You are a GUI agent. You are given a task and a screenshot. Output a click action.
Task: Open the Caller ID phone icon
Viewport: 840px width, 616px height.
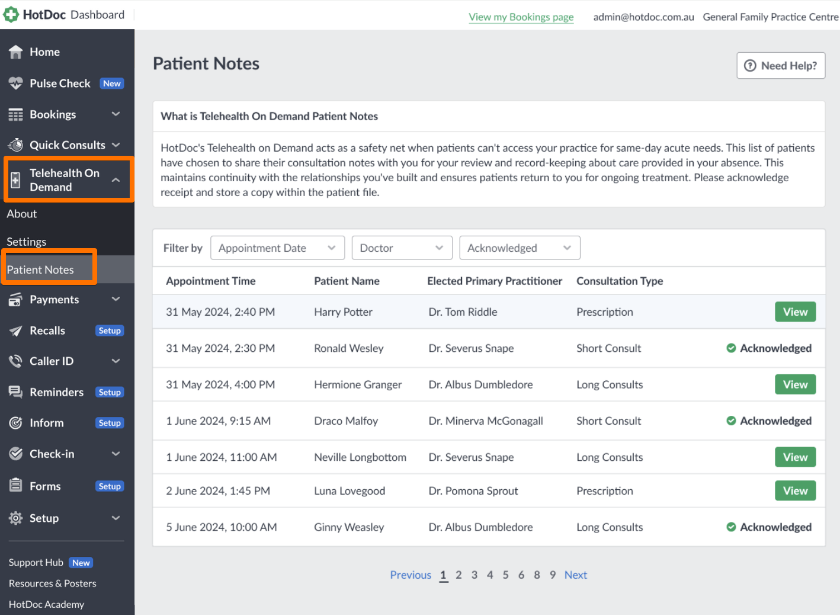coord(15,361)
